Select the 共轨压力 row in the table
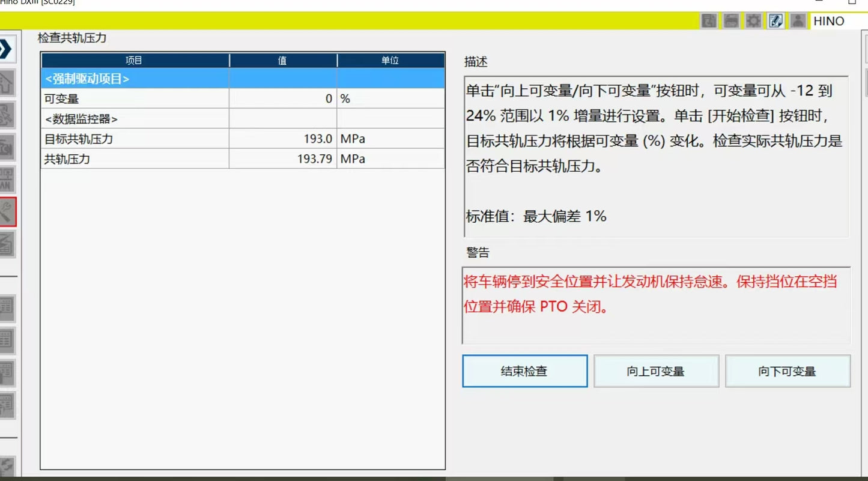Image resolution: width=868 pixels, height=481 pixels. 135,159
